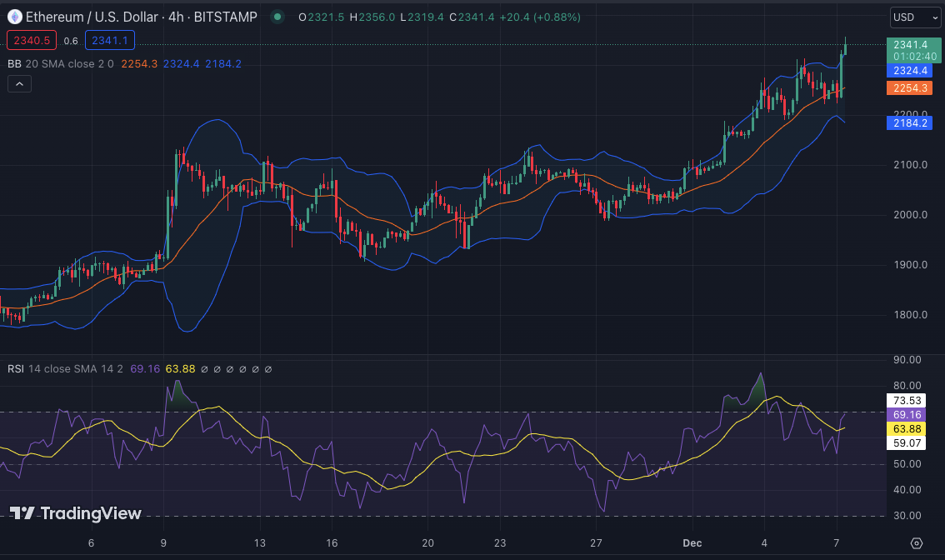Click the red sell price 2340.5
The width and height of the screenshot is (945, 560).
tap(31, 40)
